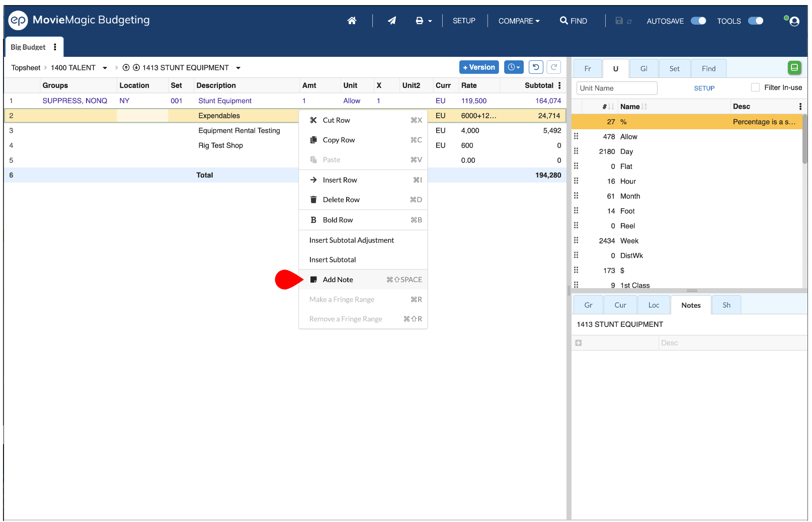
Task: Switch to the Loc tab
Action: pyautogui.click(x=654, y=305)
